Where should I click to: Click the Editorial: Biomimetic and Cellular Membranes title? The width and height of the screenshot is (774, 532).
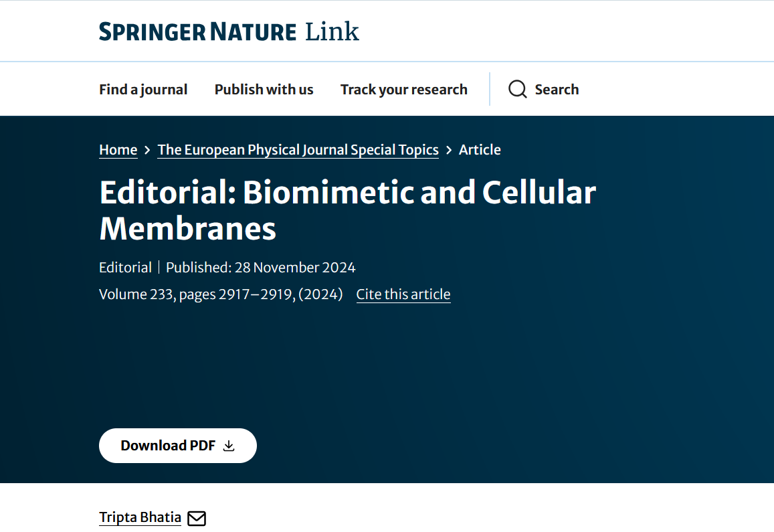(x=347, y=210)
